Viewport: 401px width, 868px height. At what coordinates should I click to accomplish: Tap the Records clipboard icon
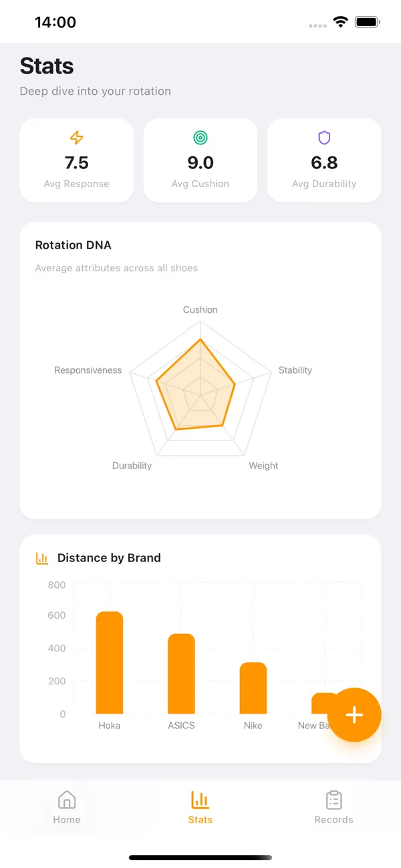[333, 799]
